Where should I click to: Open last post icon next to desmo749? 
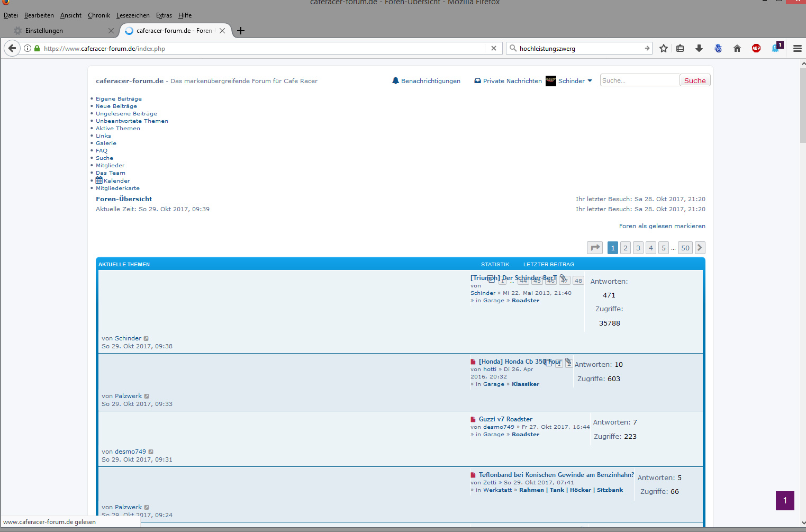coord(151,452)
